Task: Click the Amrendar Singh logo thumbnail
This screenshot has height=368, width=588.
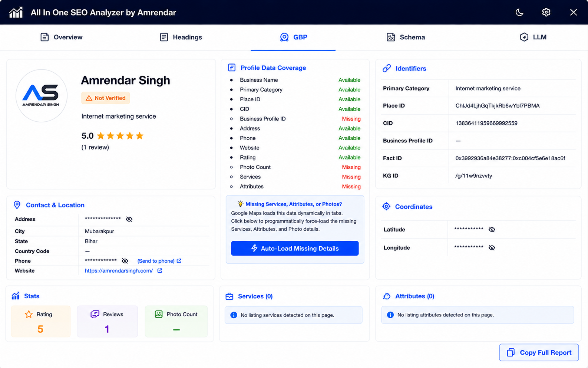Action: click(41, 96)
